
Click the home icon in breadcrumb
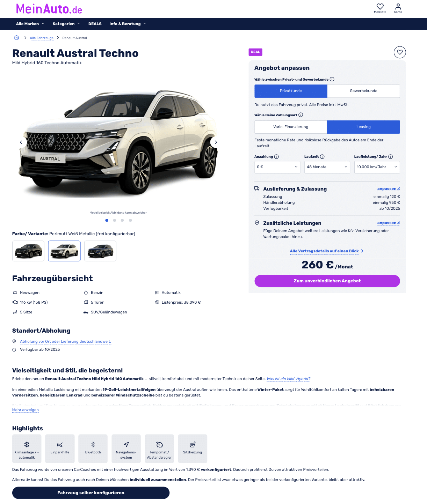16,37
